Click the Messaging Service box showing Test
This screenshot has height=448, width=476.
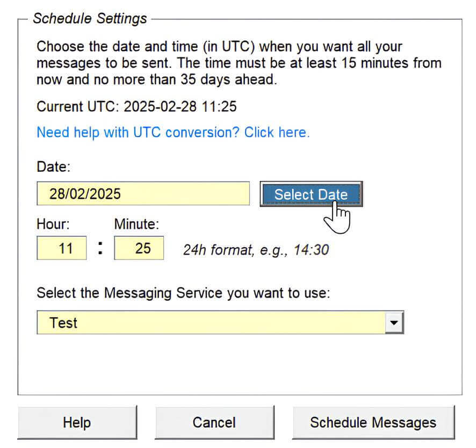pyautogui.click(x=212, y=323)
